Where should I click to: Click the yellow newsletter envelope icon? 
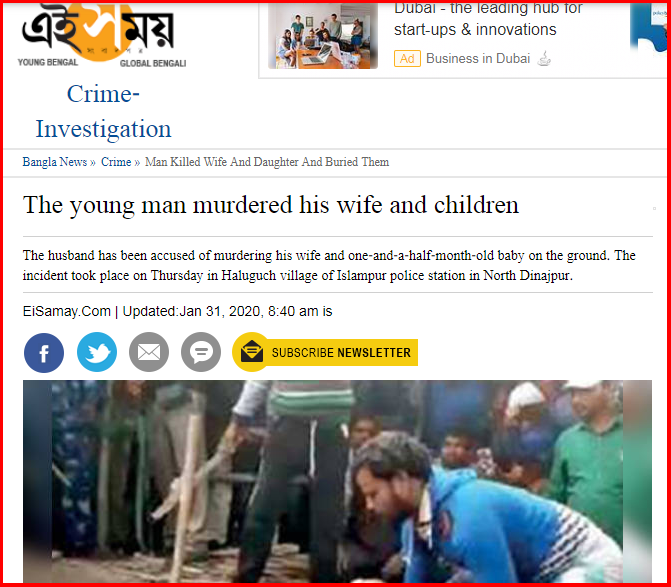252,352
